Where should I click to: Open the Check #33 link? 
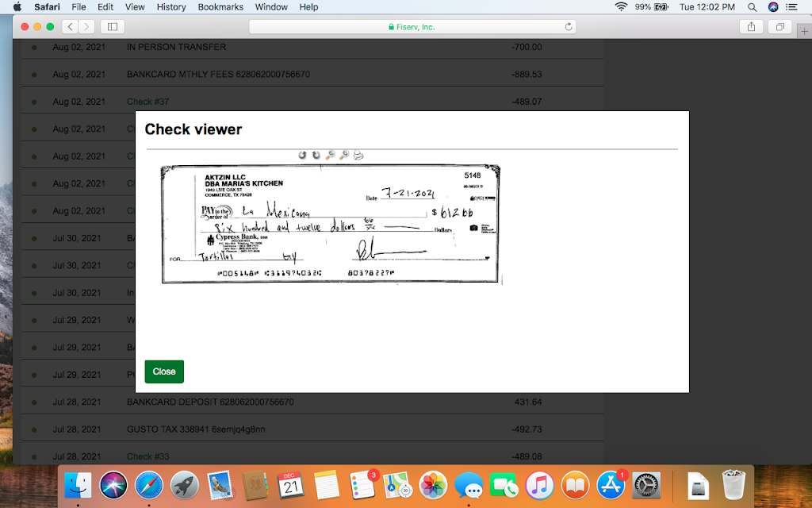pyautogui.click(x=147, y=456)
